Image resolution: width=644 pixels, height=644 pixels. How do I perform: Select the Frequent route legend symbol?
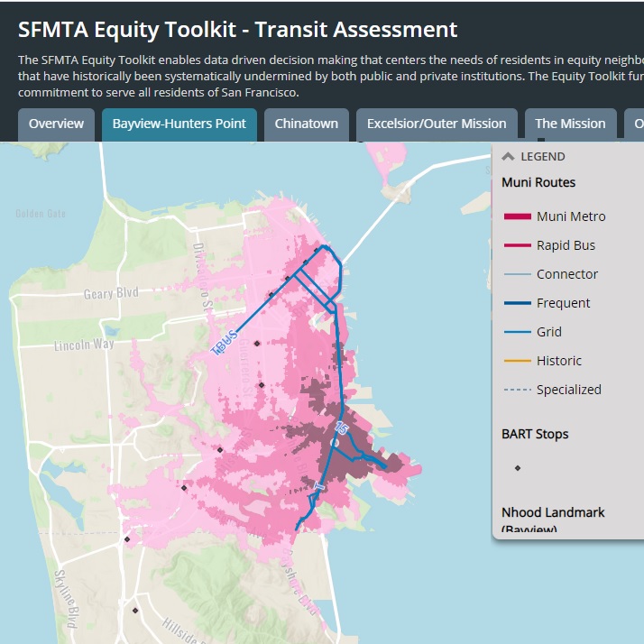[516, 303]
